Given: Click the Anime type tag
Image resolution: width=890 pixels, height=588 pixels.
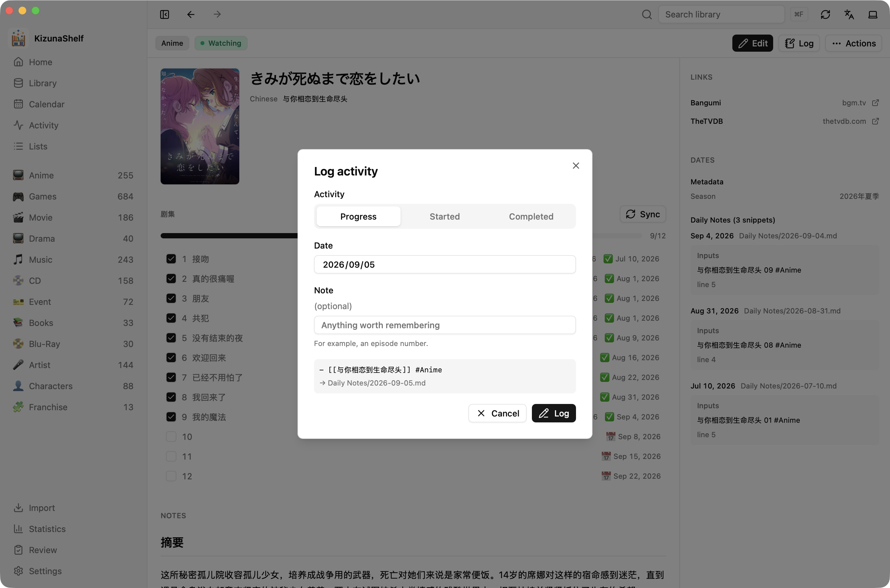Looking at the screenshot, I should [x=172, y=43].
